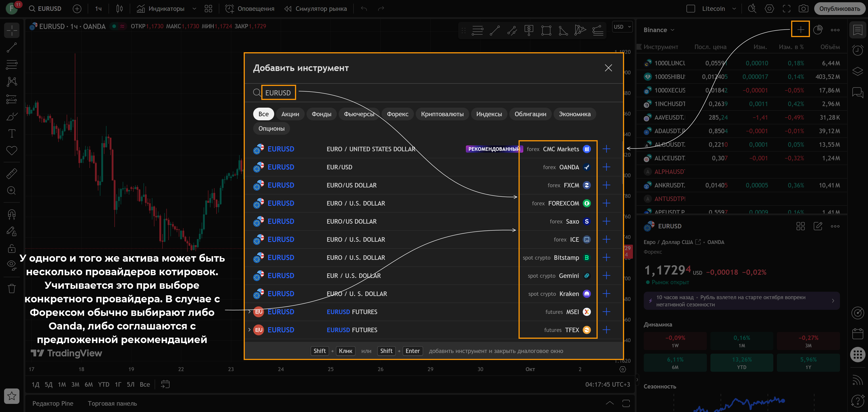Viewport: 868px width, 412px height.
Task: Toggle the lock-all-drawings icon
Action: coord(12,249)
